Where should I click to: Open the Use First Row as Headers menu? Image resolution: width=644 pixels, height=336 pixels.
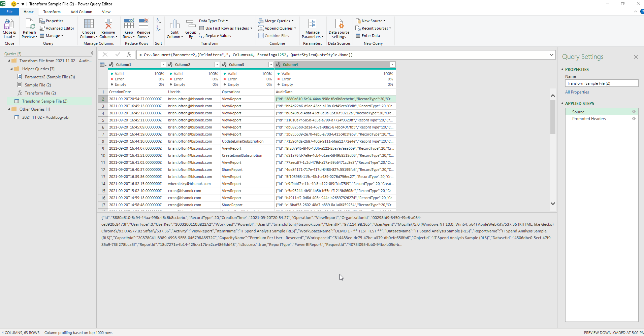pos(226,28)
